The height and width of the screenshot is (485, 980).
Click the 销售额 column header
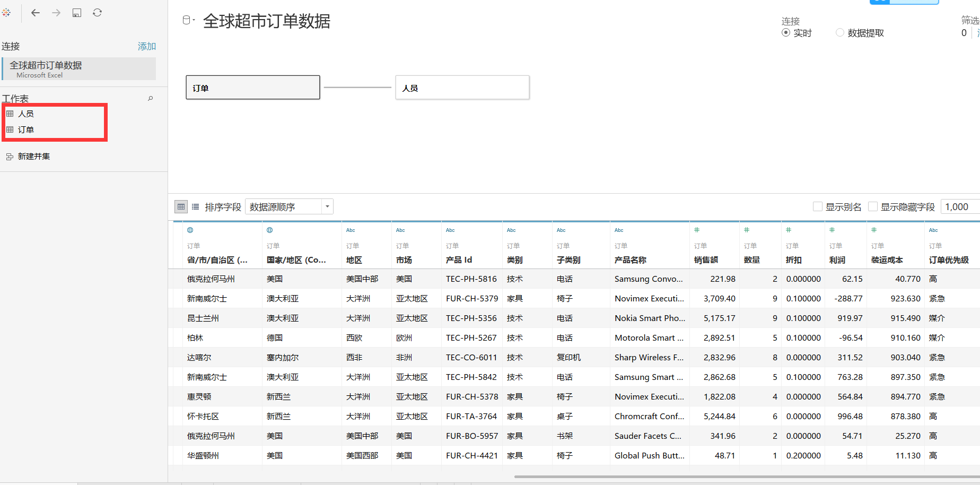point(706,260)
